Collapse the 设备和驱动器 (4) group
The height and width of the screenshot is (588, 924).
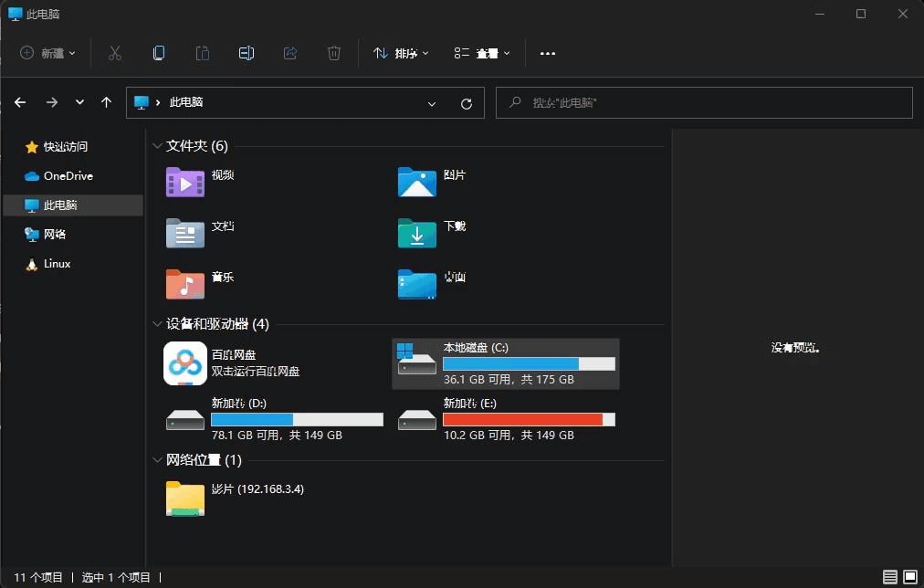pyautogui.click(x=157, y=324)
